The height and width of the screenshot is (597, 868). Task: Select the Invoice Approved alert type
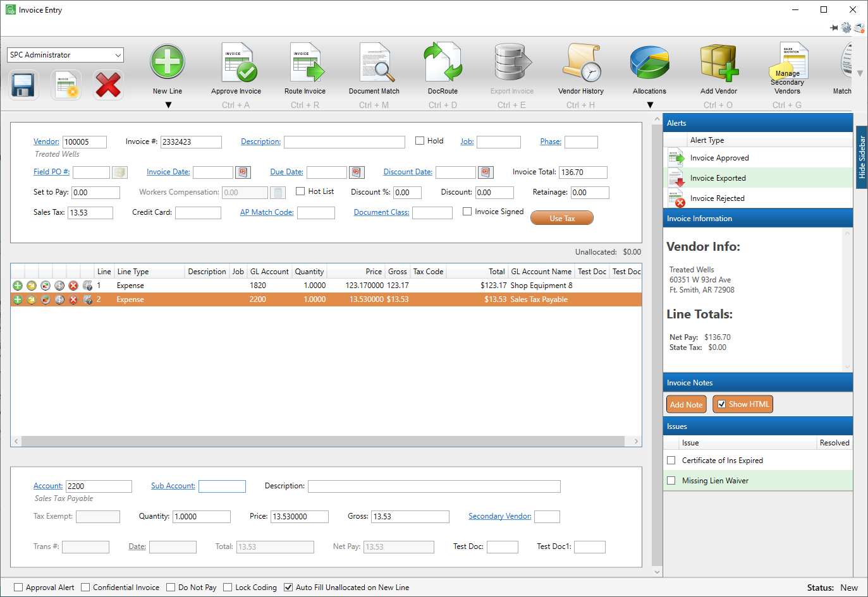click(758, 158)
